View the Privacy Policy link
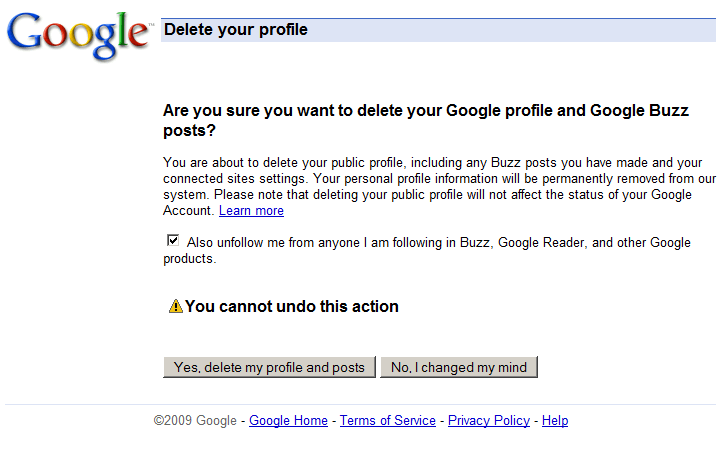 pyautogui.click(x=489, y=421)
